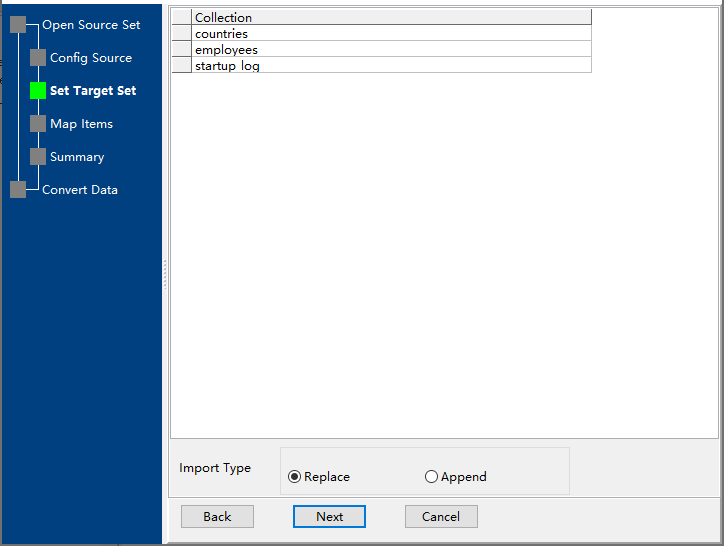The height and width of the screenshot is (546, 724).
Task: Click the Summary step icon
Action: click(x=38, y=157)
